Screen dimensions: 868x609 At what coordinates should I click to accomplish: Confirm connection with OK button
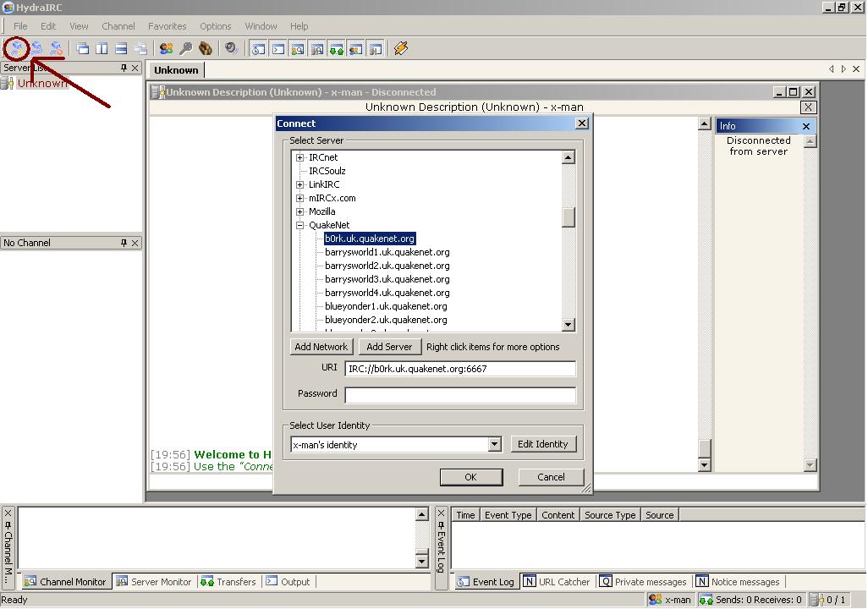click(x=471, y=477)
